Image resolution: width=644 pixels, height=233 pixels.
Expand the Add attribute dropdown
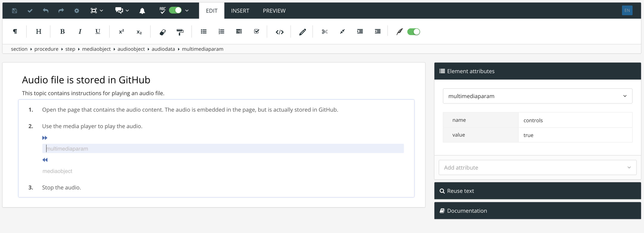coord(538,167)
